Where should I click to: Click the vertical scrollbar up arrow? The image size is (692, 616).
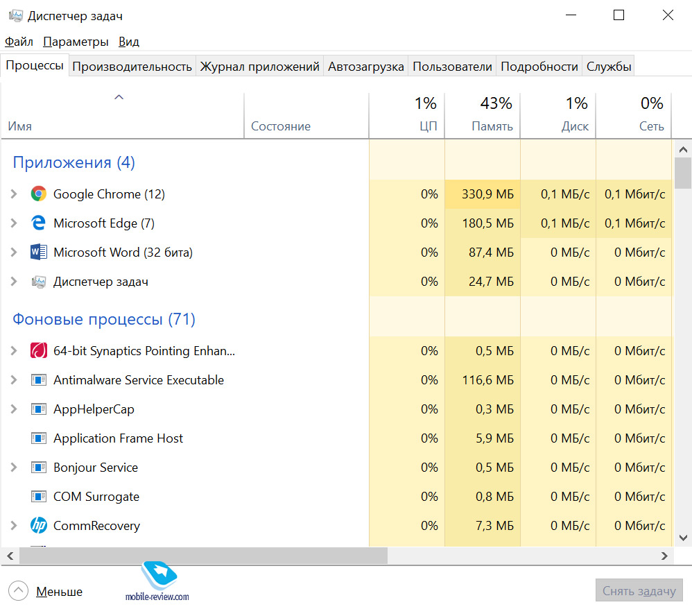(683, 150)
